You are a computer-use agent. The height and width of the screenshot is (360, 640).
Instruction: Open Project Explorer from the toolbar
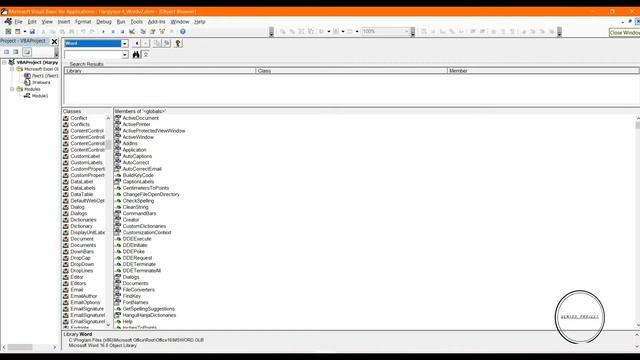(x=143, y=31)
